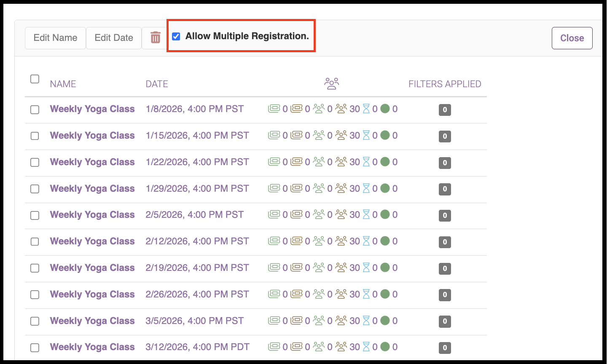This screenshot has width=607, height=364.
Task: Click hourglass icon in 1/15/2026 row
Action: (366, 136)
